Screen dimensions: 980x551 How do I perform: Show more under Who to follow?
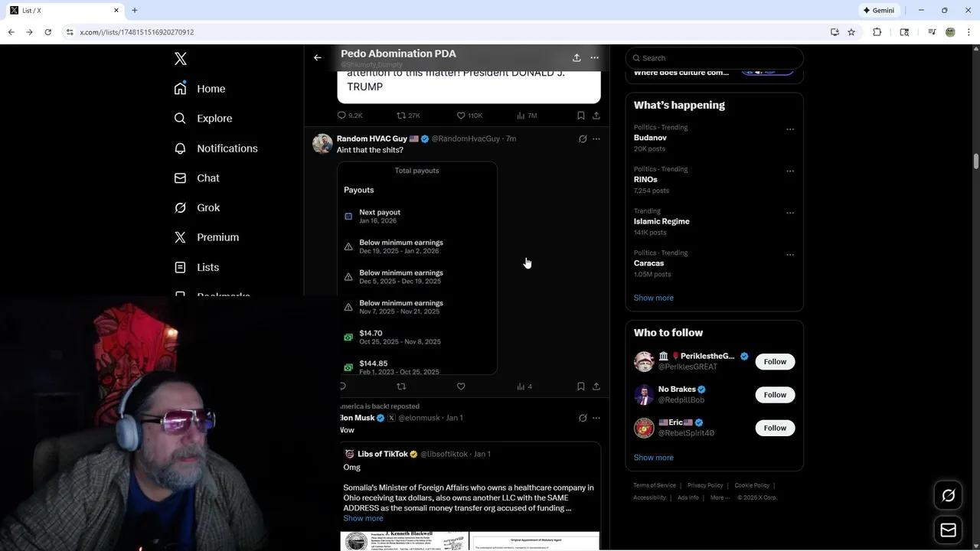coord(654,458)
